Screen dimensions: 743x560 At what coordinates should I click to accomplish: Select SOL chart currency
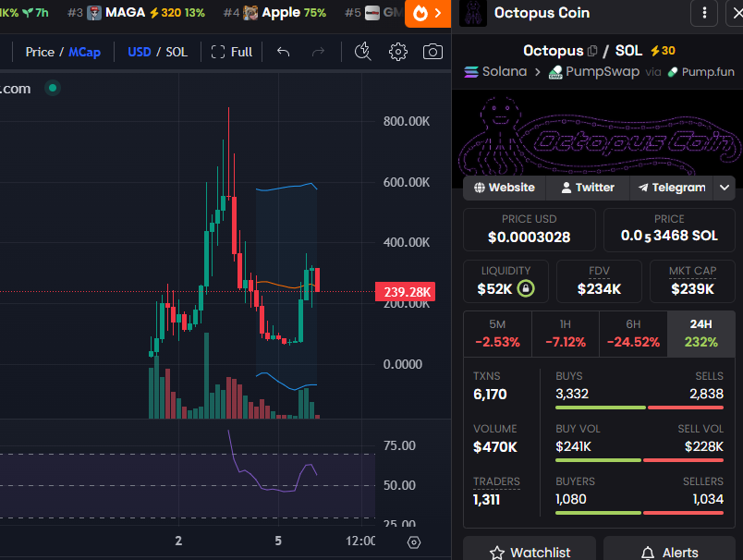click(177, 52)
